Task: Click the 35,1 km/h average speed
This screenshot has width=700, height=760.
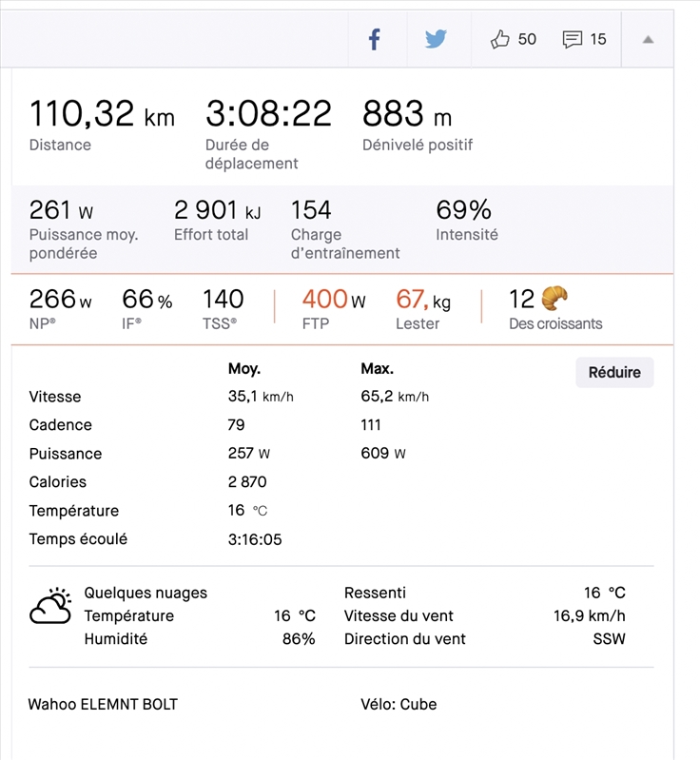Action: [x=261, y=397]
